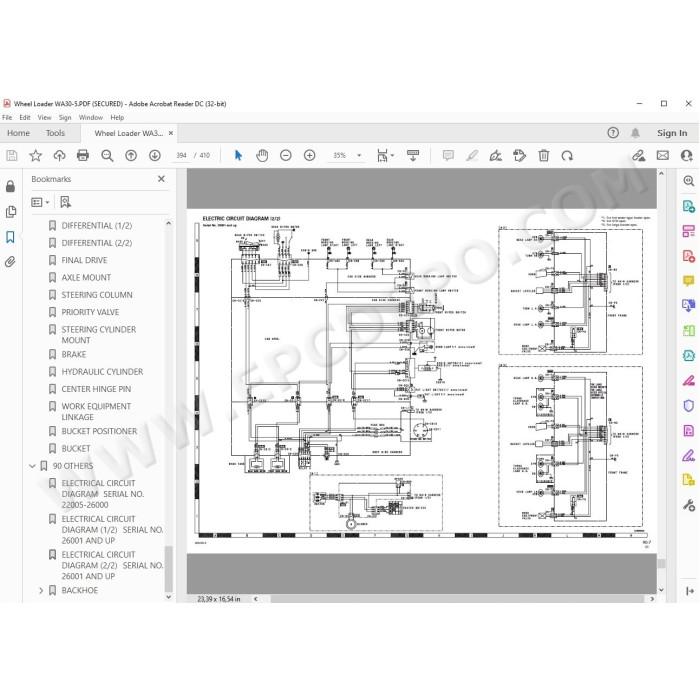Screen dimensions: 700x700
Task: Select the Hand pan tool
Action: [x=262, y=155]
